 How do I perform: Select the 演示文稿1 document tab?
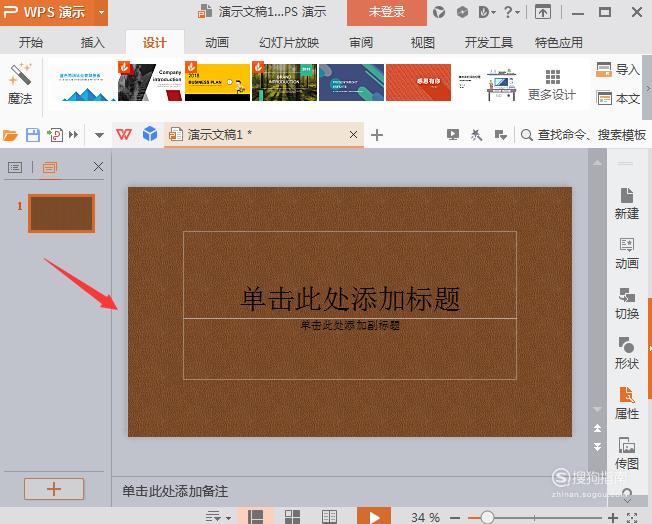(264, 135)
